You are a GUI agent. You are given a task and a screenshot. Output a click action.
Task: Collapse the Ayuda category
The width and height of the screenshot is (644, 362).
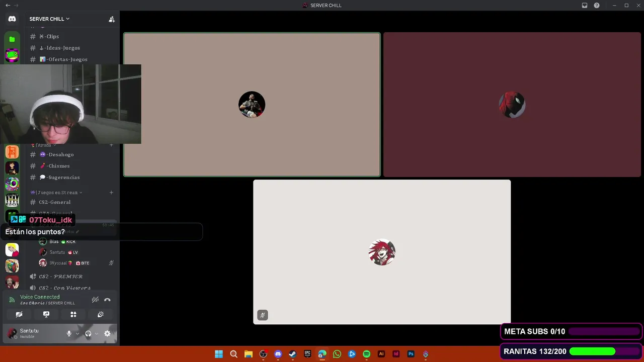pyautogui.click(x=43, y=145)
